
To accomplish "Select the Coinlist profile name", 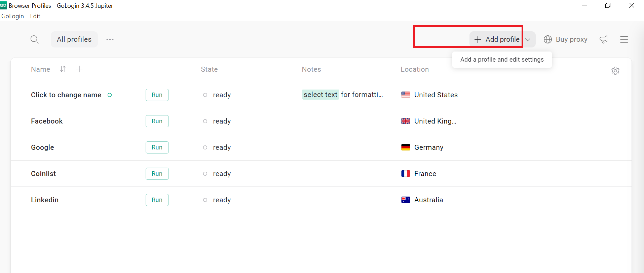I will pyautogui.click(x=43, y=174).
